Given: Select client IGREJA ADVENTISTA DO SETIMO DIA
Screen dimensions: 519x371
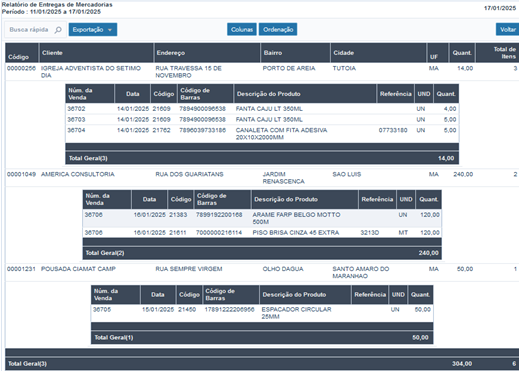Looking at the screenshot, I should (x=91, y=72).
